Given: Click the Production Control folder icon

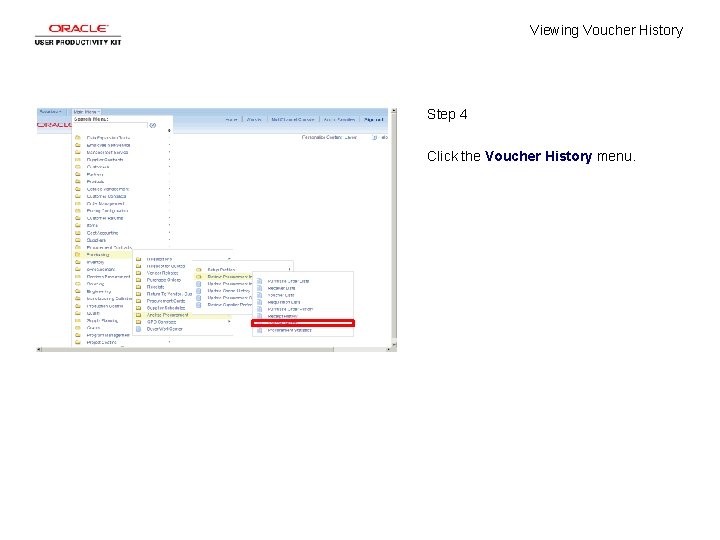Looking at the screenshot, I should pos(78,306).
